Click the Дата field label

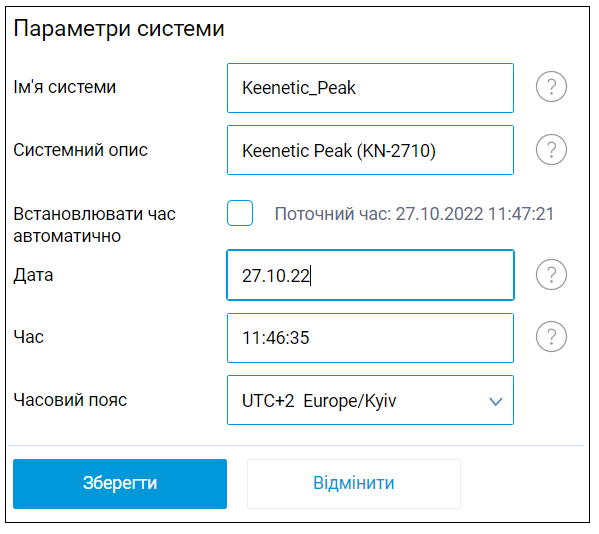(x=33, y=275)
